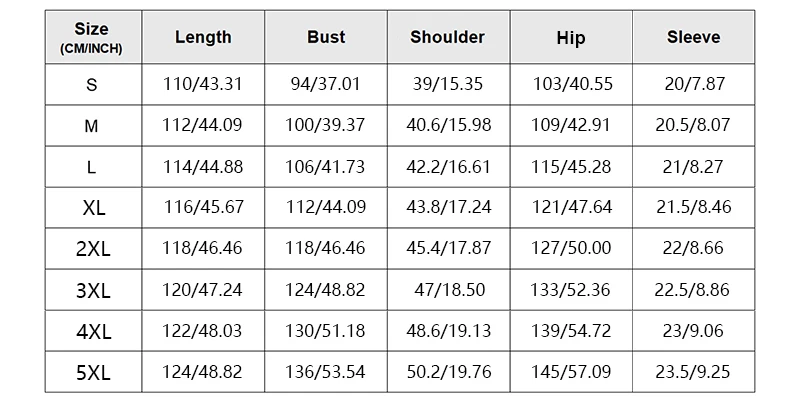Click the 23.5/9.25 sleeve cell
This screenshot has width=800, height=400.
point(694,372)
